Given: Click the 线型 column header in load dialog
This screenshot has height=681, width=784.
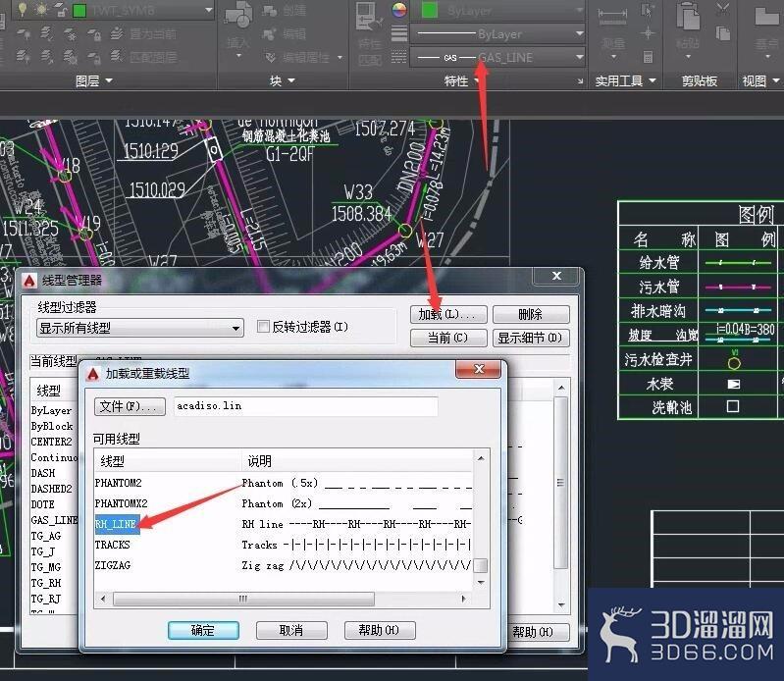Looking at the screenshot, I should click(169, 461).
